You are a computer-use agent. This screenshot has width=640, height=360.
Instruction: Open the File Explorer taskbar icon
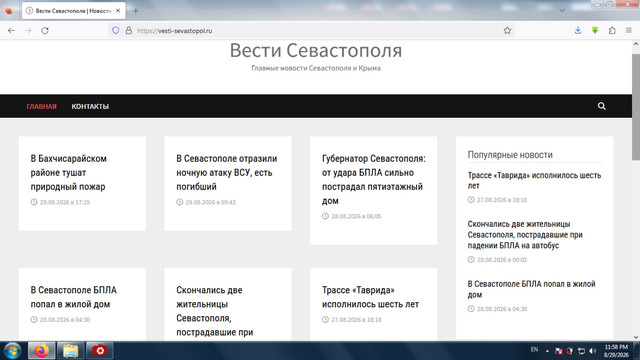click(71, 351)
